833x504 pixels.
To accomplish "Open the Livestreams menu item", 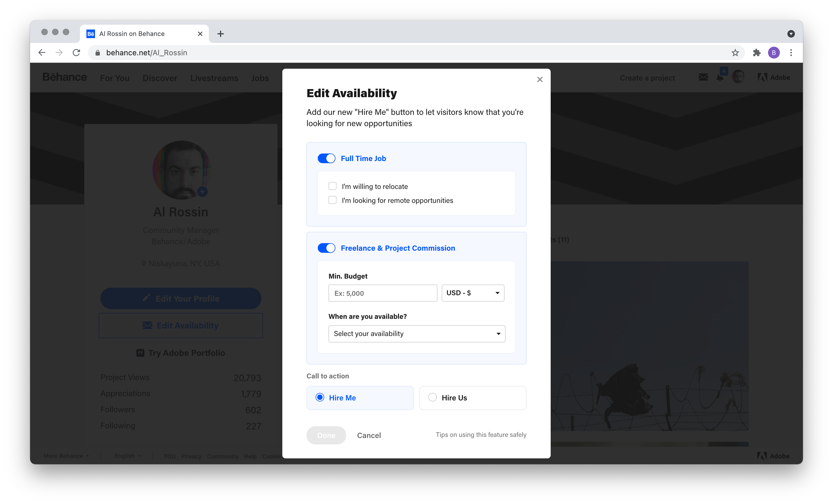I will pos(214,78).
